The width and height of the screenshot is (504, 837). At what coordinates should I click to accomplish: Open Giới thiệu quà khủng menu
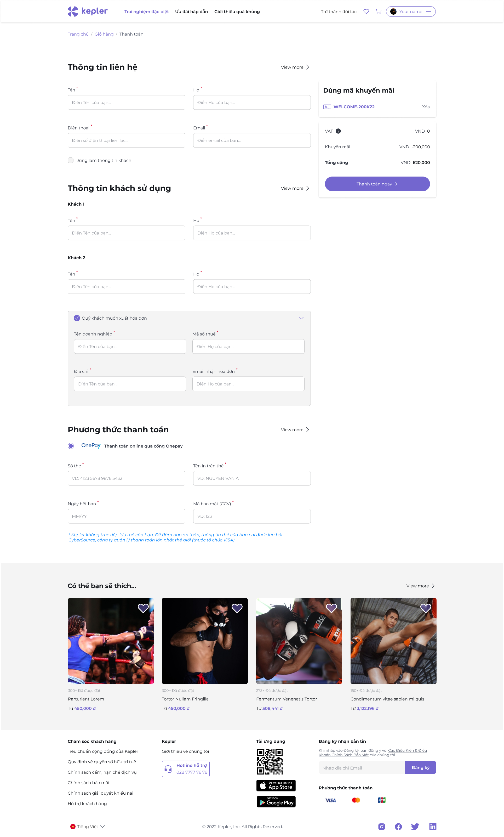237,12
